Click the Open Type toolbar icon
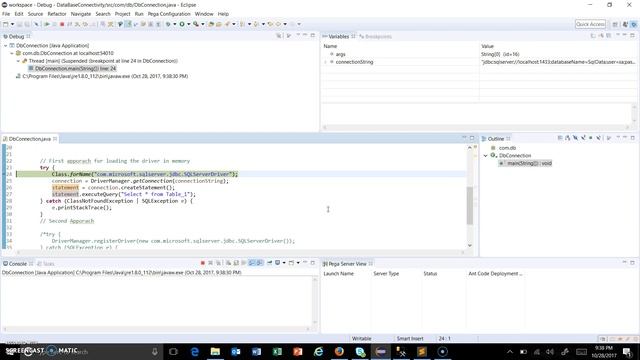Screen dimensions: 640x360 tap(211, 24)
